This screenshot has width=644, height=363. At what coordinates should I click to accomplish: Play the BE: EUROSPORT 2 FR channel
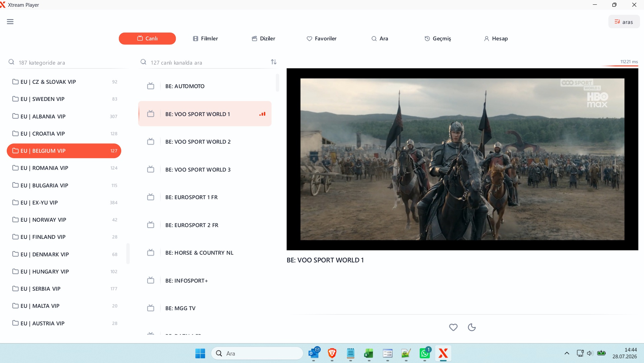pyautogui.click(x=205, y=225)
